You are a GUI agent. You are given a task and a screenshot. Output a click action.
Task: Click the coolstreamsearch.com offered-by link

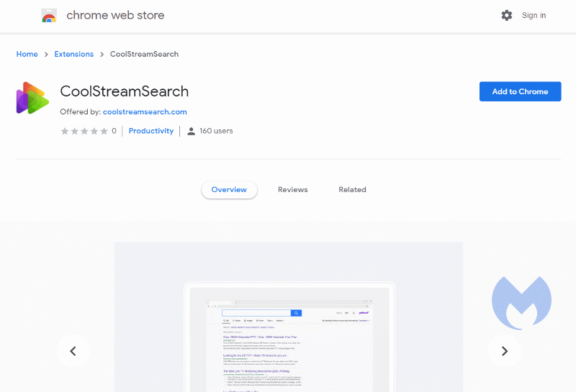click(x=145, y=111)
